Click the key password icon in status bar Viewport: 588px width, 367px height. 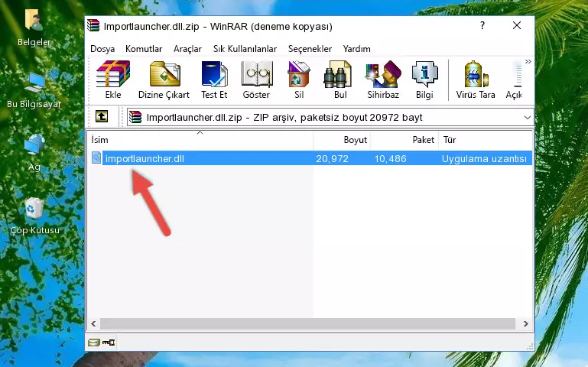click(x=109, y=343)
